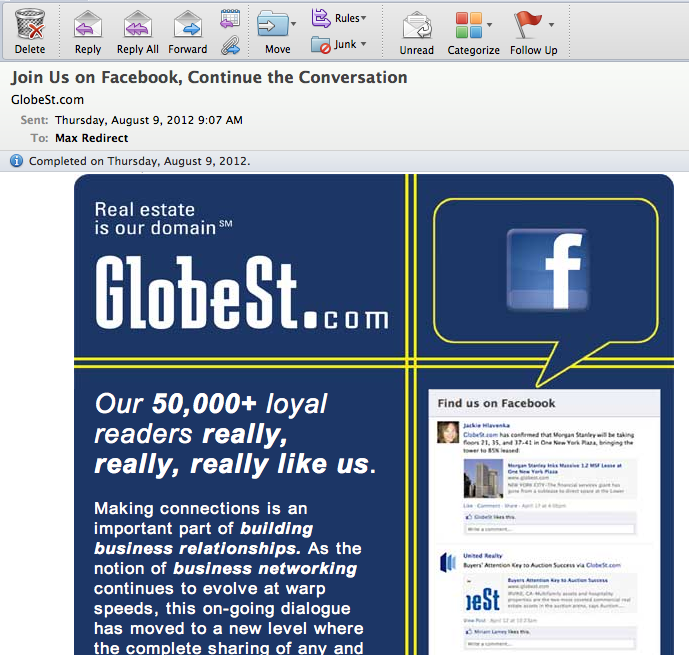Open the Morgan Stanley lease article link

point(565,468)
